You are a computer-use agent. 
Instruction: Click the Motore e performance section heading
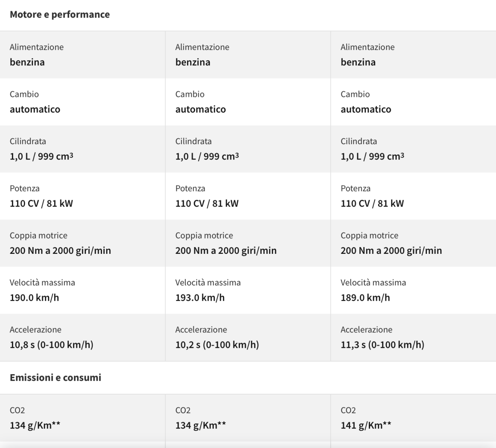[x=60, y=15]
